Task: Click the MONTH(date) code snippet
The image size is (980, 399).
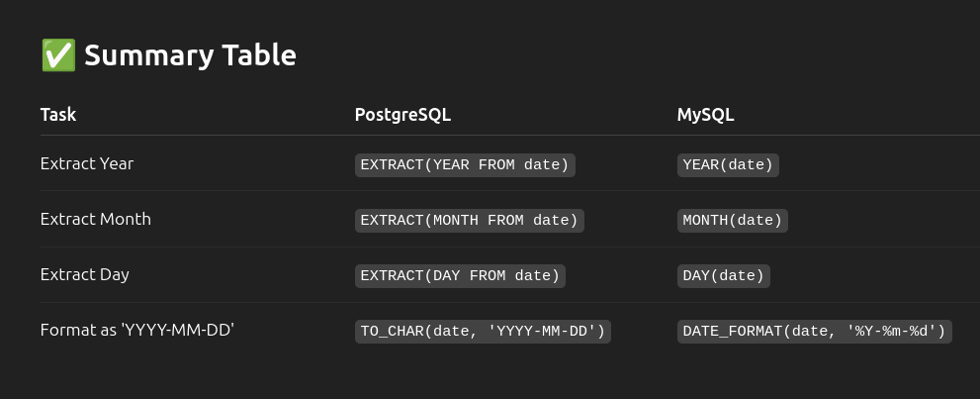Action: (x=733, y=221)
